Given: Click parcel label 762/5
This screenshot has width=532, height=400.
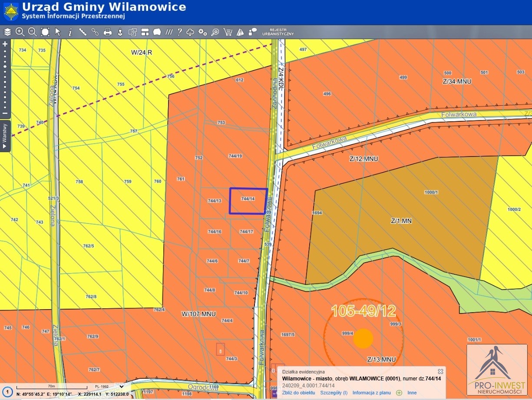Looking at the screenshot, I should (89, 246).
